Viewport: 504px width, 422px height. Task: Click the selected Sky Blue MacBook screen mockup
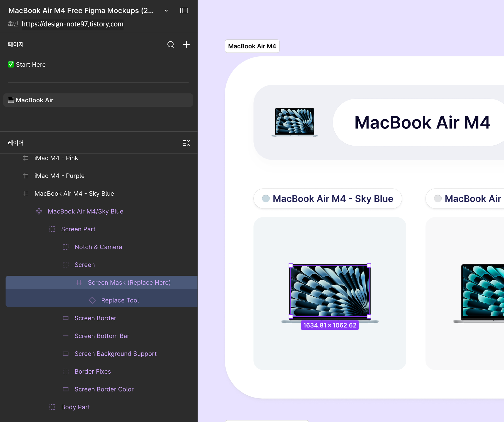click(x=330, y=291)
